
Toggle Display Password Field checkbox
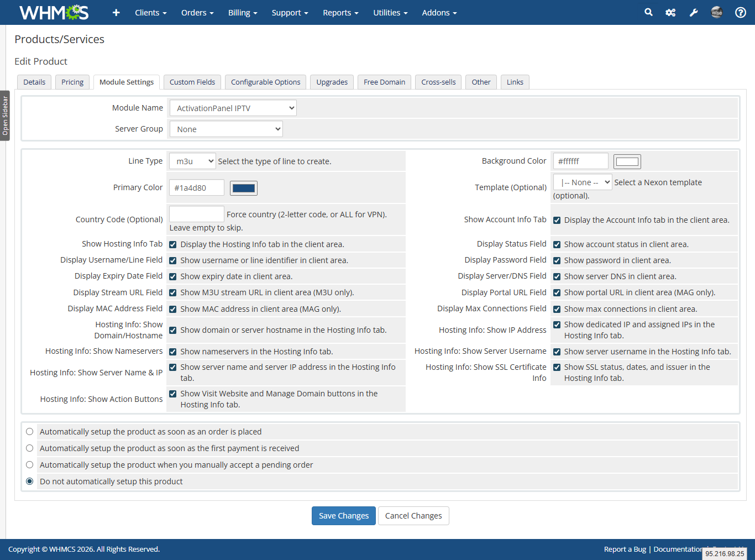[x=557, y=260]
